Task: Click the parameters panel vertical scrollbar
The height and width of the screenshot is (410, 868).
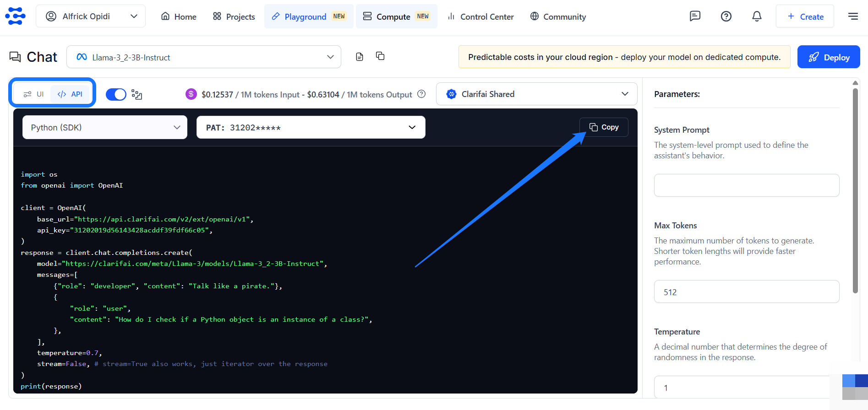Action: click(x=855, y=190)
